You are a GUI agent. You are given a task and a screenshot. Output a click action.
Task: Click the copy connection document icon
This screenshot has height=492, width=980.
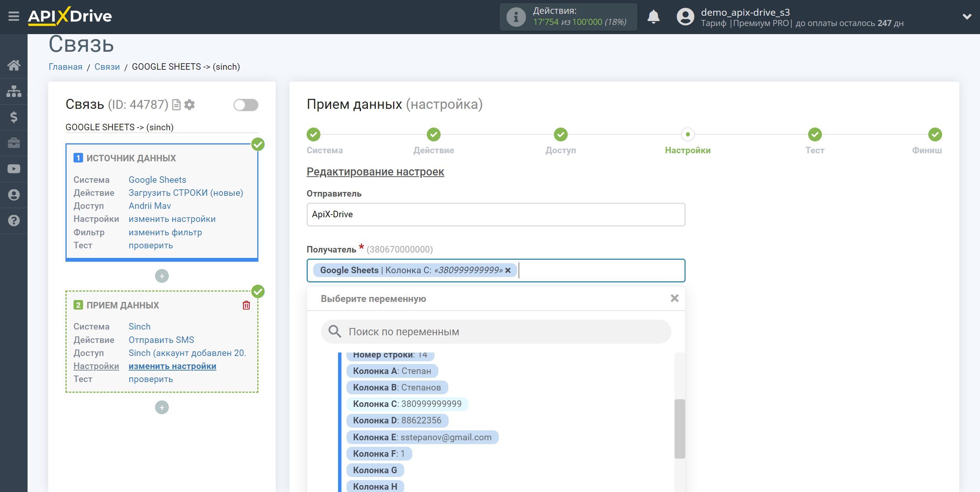coord(176,105)
